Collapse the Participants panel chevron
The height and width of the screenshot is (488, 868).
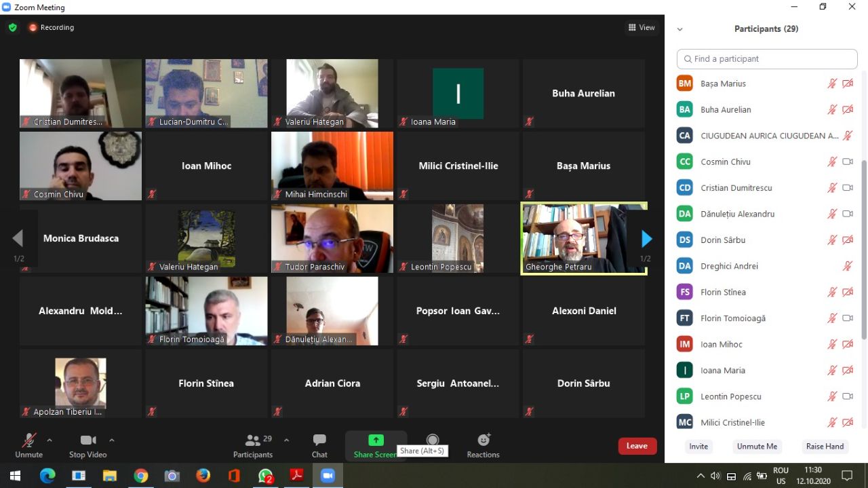679,29
